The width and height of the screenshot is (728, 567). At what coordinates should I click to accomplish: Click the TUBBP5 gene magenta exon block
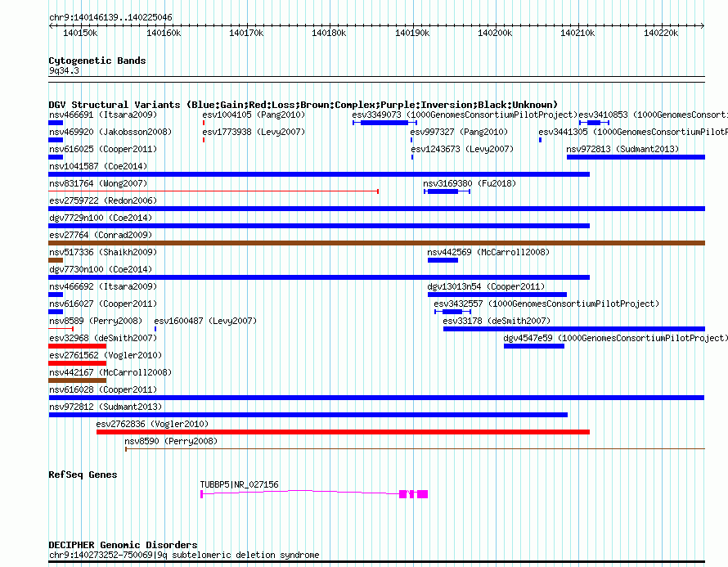(422, 494)
